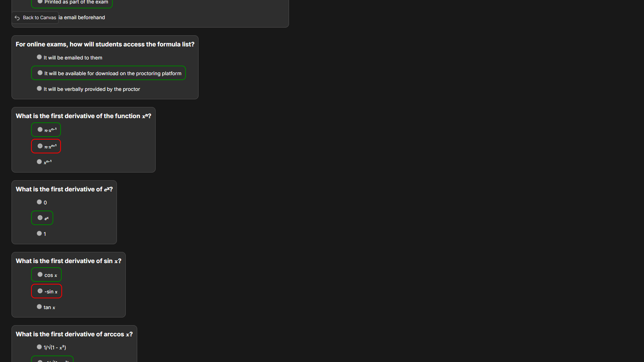Select 0 as derivative of eˣ

click(x=39, y=202)
